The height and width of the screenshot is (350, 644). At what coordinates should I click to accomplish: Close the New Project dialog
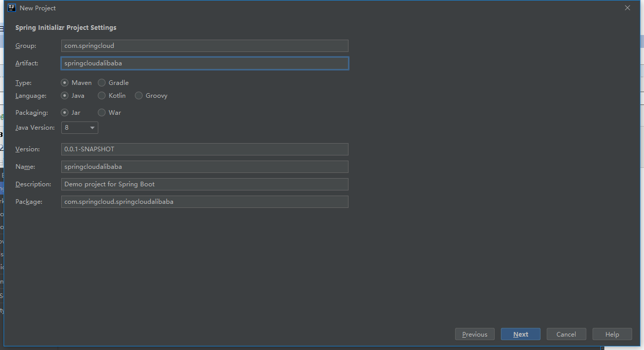pos(627,8)
